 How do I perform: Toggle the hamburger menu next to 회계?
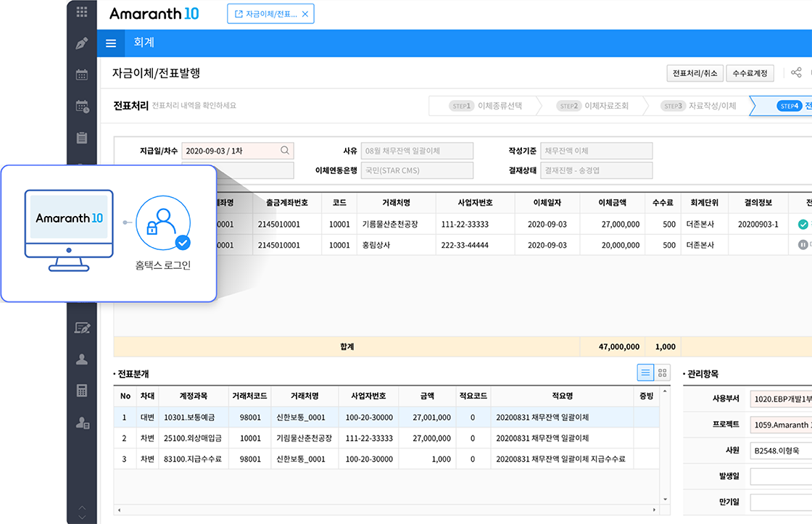click(x=111, y=43)
